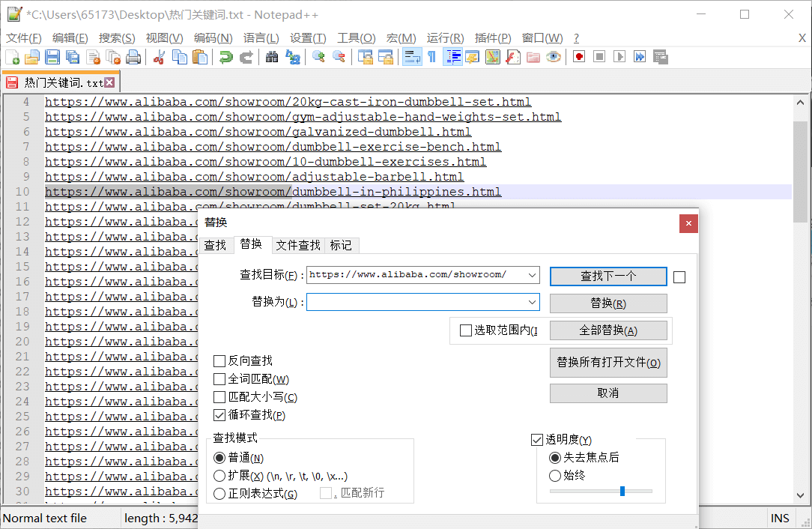
Task: Enable 全词匹配 checkbox
Action: click(219, 379)
